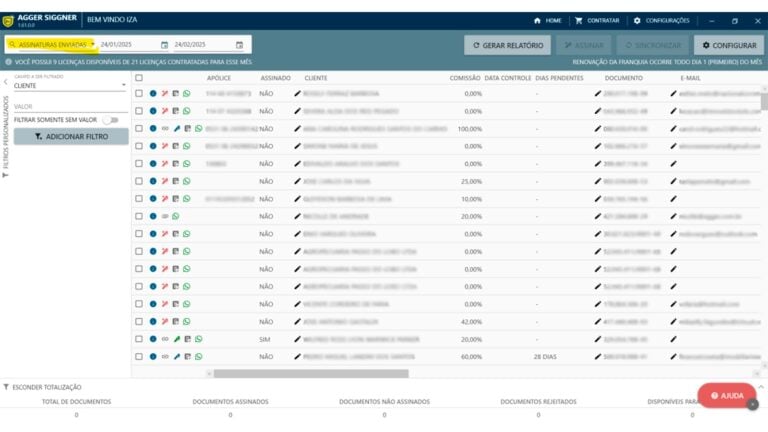
Task: Click the Agger Siggner shield logo
Action: 8,20
